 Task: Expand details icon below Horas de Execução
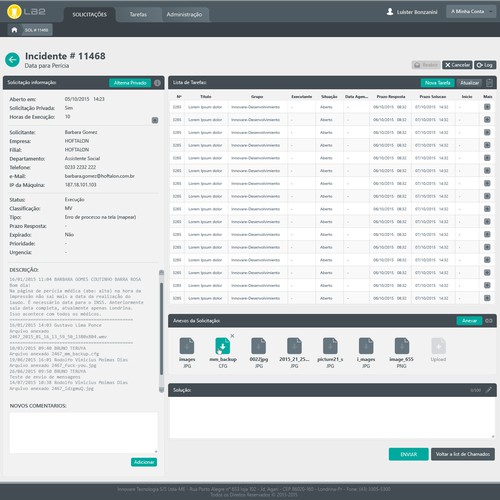[155, 120]
